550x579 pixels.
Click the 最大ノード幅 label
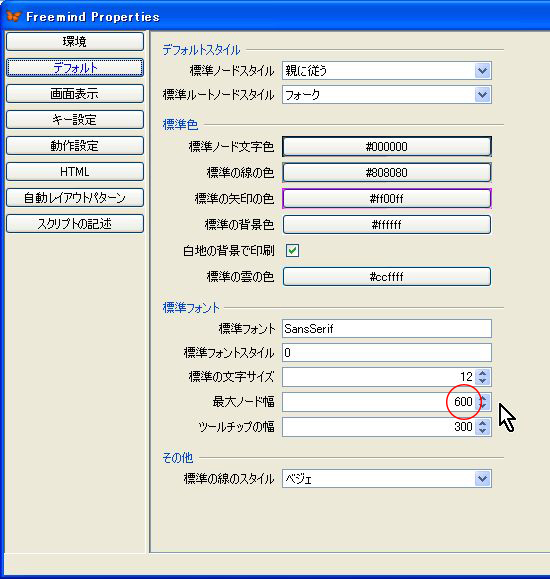coord(243,402)
